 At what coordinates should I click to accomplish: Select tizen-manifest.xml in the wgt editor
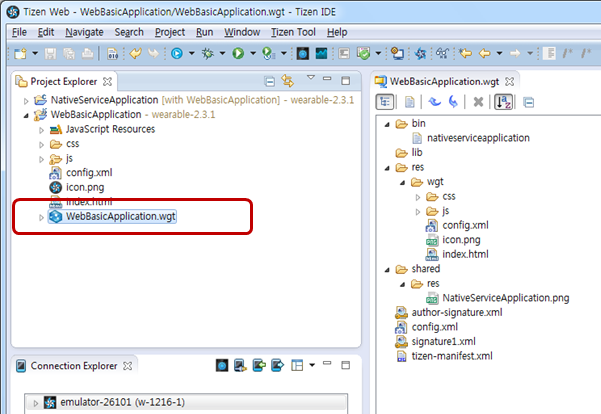(x=452, y=355)
